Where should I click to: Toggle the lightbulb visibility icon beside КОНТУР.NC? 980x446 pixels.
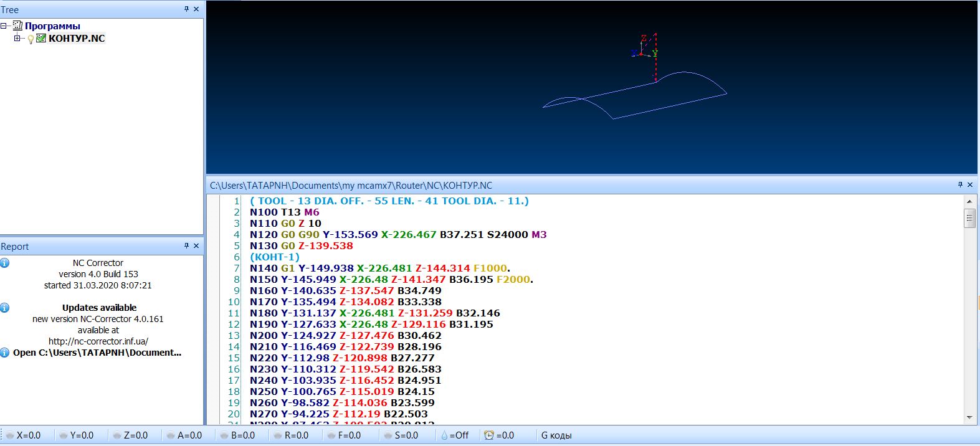coord(31,39)
